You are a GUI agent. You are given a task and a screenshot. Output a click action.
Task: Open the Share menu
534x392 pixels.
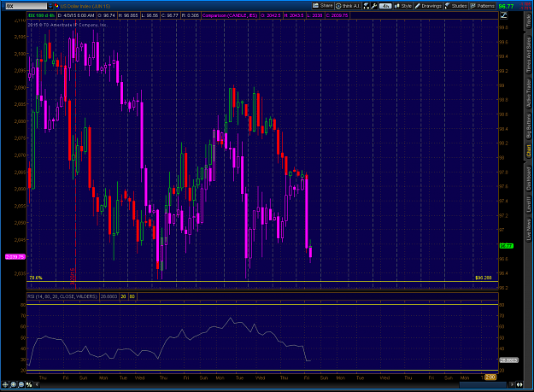tap(322, 6)
